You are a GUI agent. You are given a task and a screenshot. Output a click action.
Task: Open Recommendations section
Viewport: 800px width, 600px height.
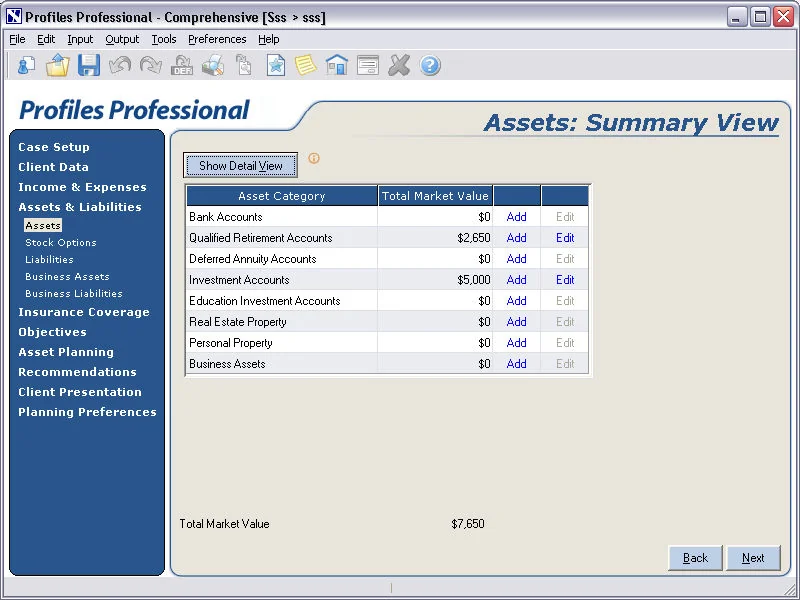pos(78,372)
